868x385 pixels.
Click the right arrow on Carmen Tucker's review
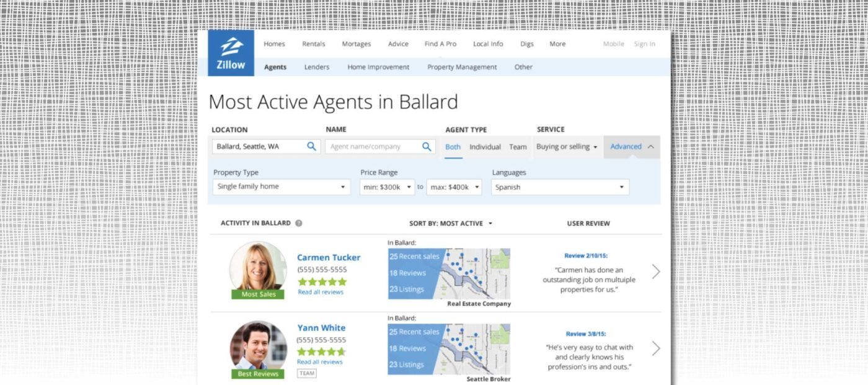pyautogui.click(x=656, y=272)
